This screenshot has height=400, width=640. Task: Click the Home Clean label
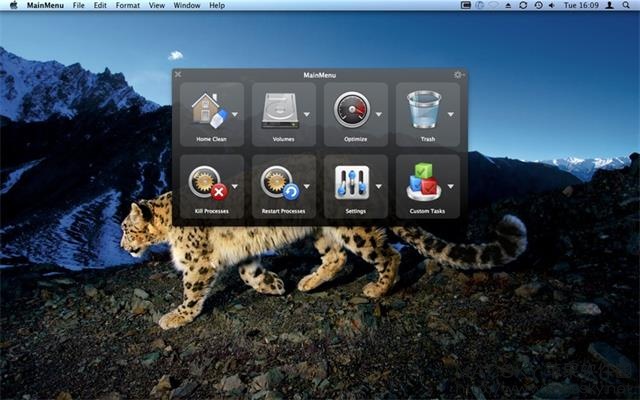click(x=211, y=139)
